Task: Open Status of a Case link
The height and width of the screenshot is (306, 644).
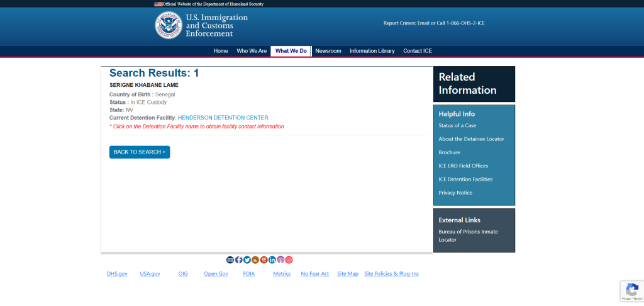Action: [x=457, y=126]
